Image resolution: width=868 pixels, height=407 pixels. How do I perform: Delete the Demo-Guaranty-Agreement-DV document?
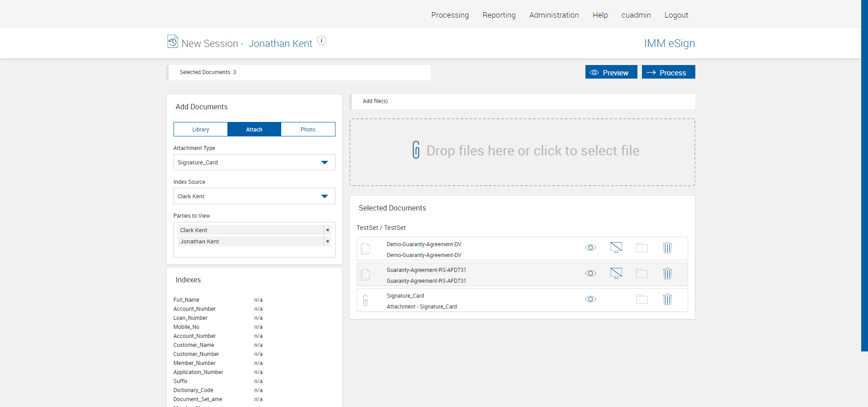point(667,248)
